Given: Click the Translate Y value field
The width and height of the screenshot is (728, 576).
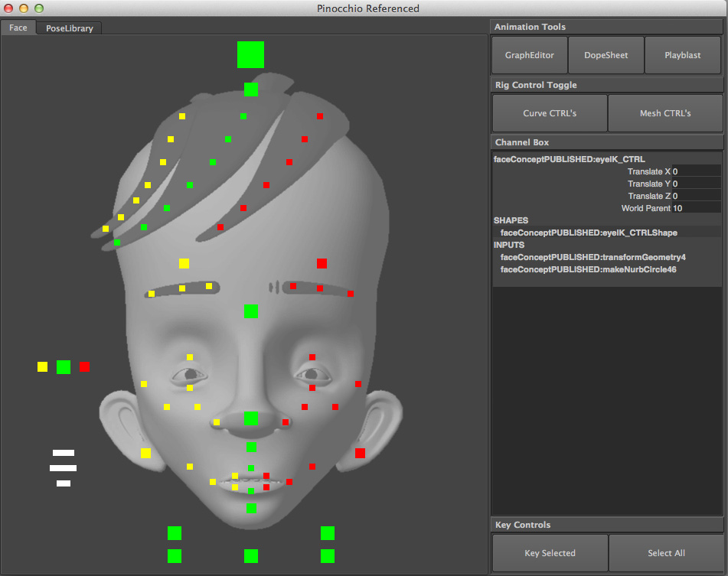Looking at the screenshot, I should point(696,184).
